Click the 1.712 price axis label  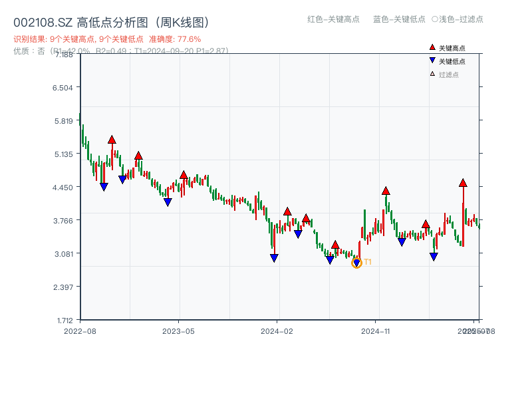tap(65, 321)
